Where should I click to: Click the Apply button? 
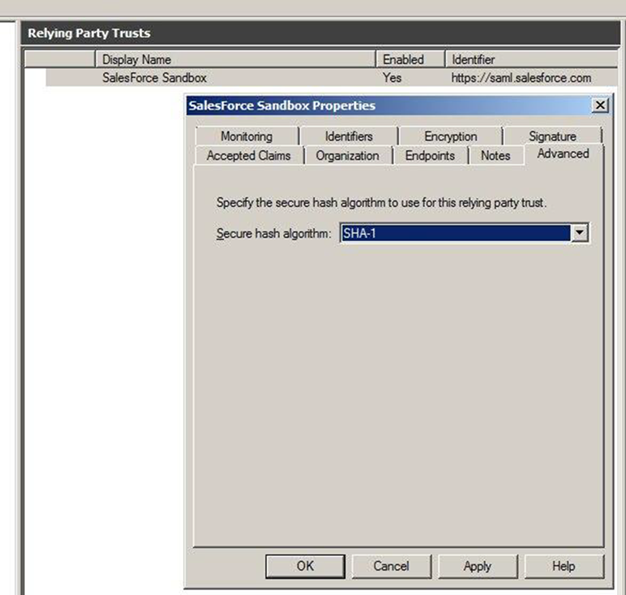pos(477,566)
